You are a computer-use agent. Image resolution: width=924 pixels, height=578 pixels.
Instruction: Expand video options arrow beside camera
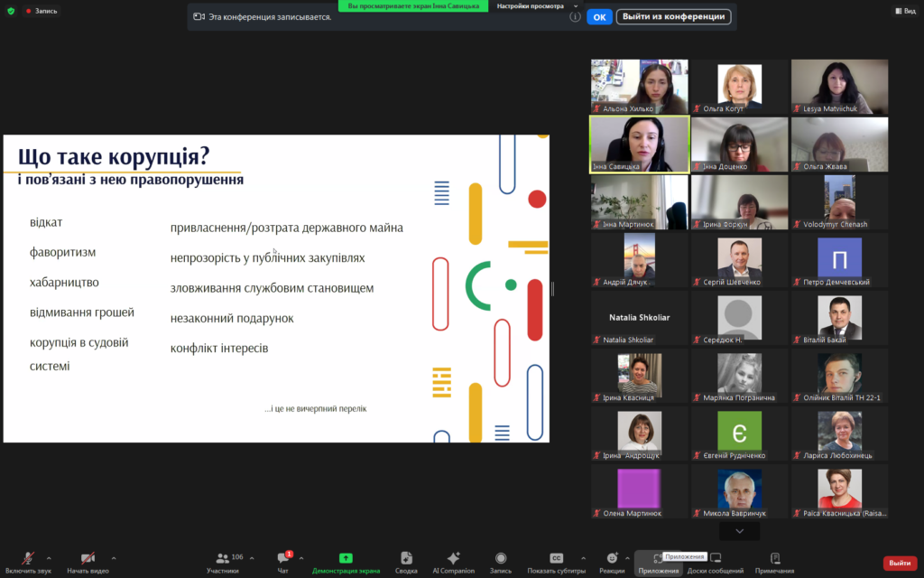point(113,558)
